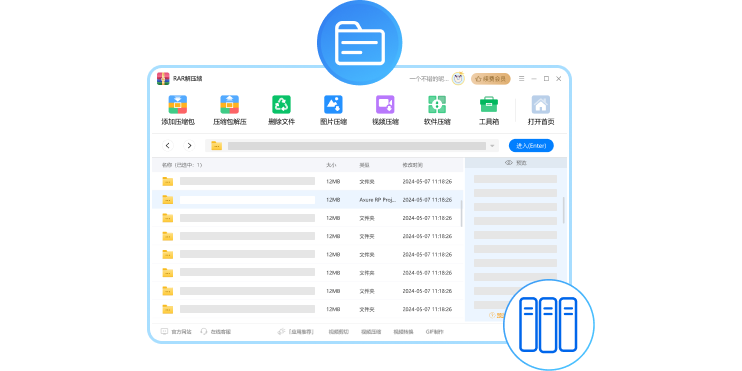Toggle the preview eye icon panel header
The height and width of the screenshot is (371, 742).
[x=516, y=163]
